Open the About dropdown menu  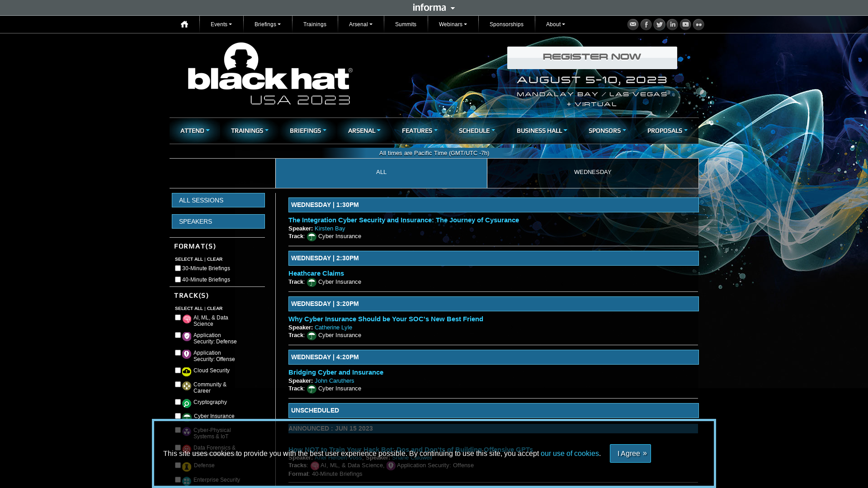click(556, 24)
